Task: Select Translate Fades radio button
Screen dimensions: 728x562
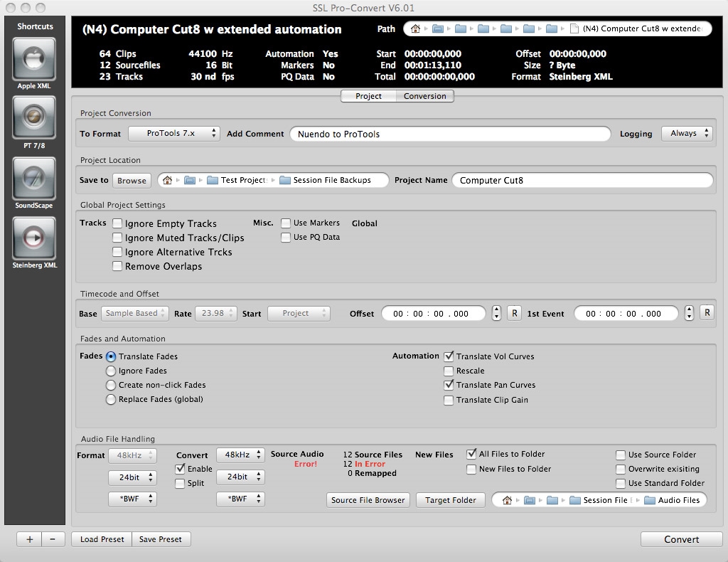Action: tap(110, 356)
